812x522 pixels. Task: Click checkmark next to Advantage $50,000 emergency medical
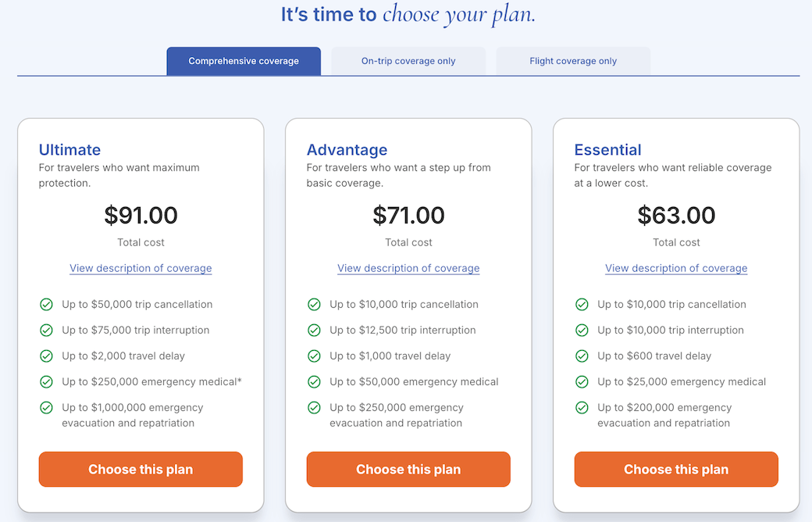click(314, 381)
